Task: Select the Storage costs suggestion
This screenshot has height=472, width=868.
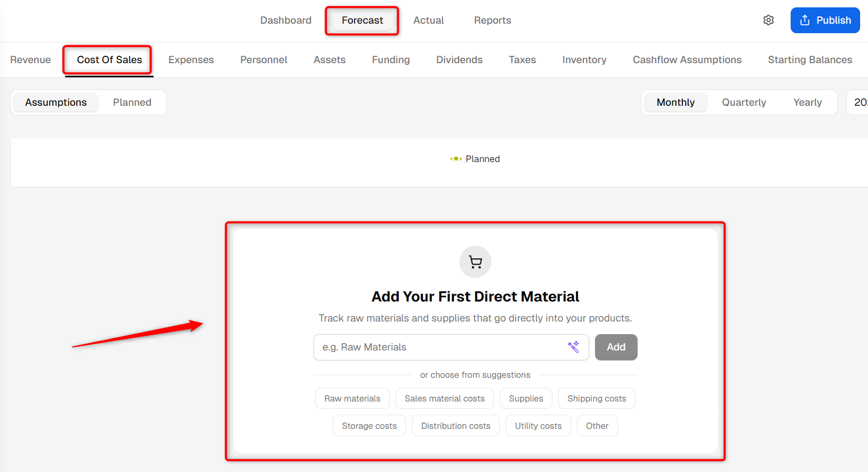Action: 369,426
